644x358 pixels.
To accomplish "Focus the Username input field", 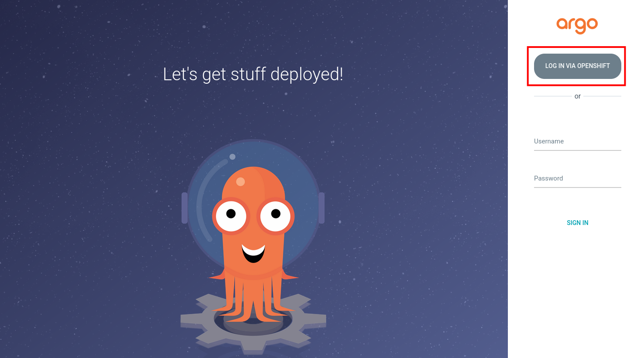I will 577,142.
